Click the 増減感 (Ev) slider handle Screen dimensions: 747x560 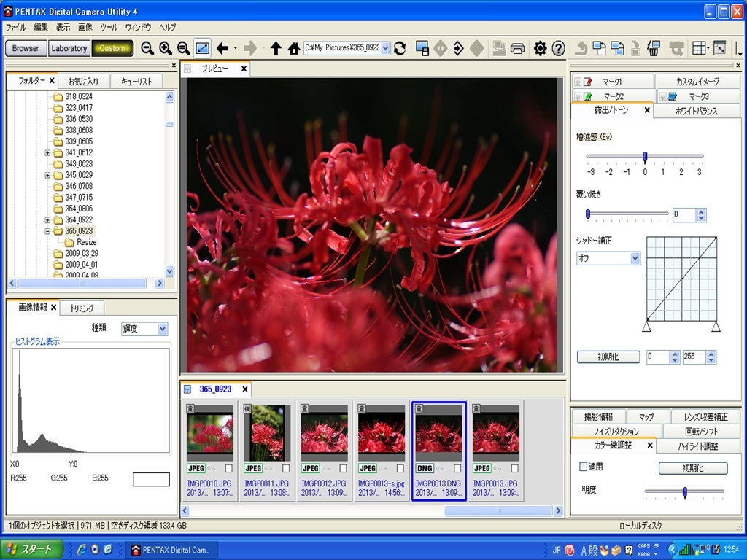point(645,157)
